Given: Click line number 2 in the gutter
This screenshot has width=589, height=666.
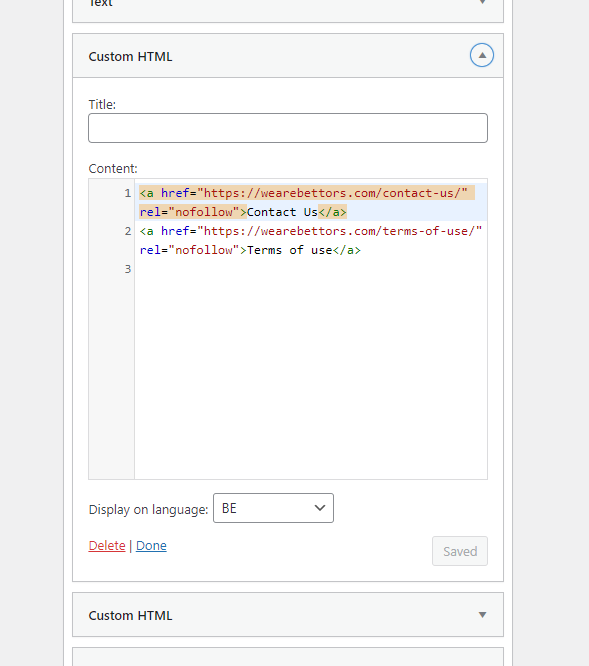Looking at the screenshot, I should coord(128,231).
